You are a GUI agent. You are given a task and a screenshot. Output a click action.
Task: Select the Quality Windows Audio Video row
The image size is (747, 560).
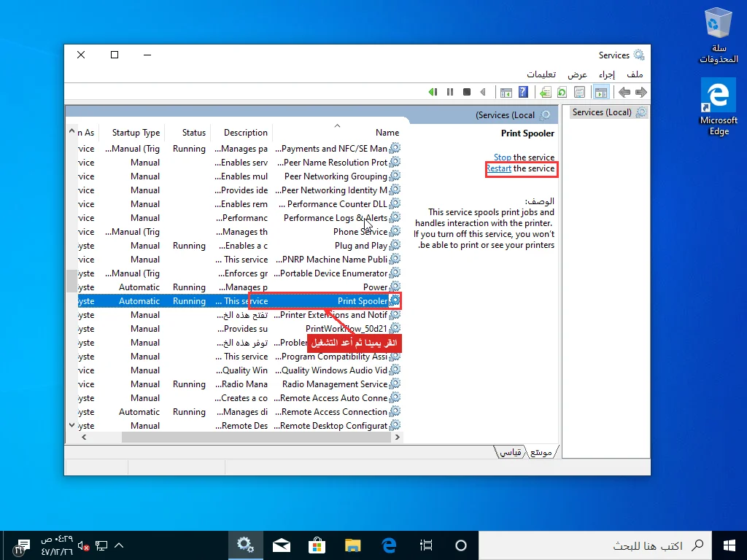pos(239,370)
